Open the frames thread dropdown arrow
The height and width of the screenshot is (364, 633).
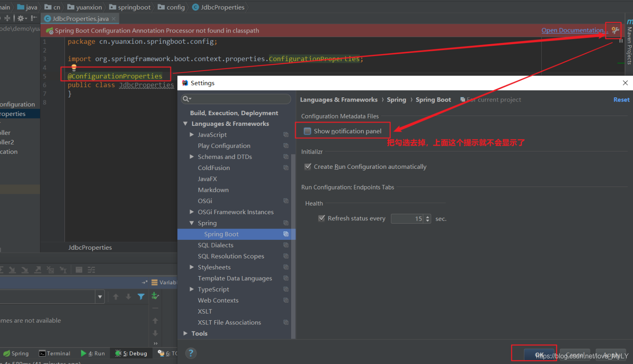[100, 297]
